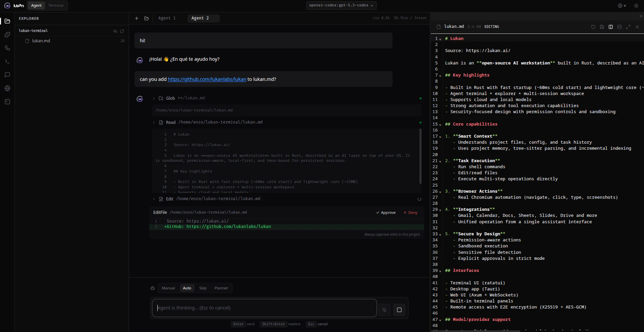Screen dimensions: 644x332
Task: Select the globe icon in the sidebar
Action: coord(7,88)
